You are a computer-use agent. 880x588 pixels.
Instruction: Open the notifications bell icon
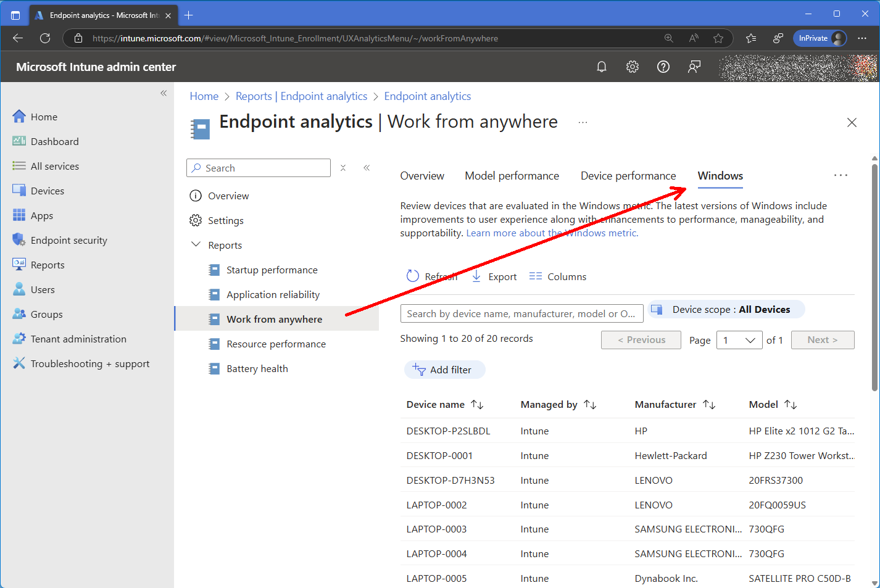(601, 67)
